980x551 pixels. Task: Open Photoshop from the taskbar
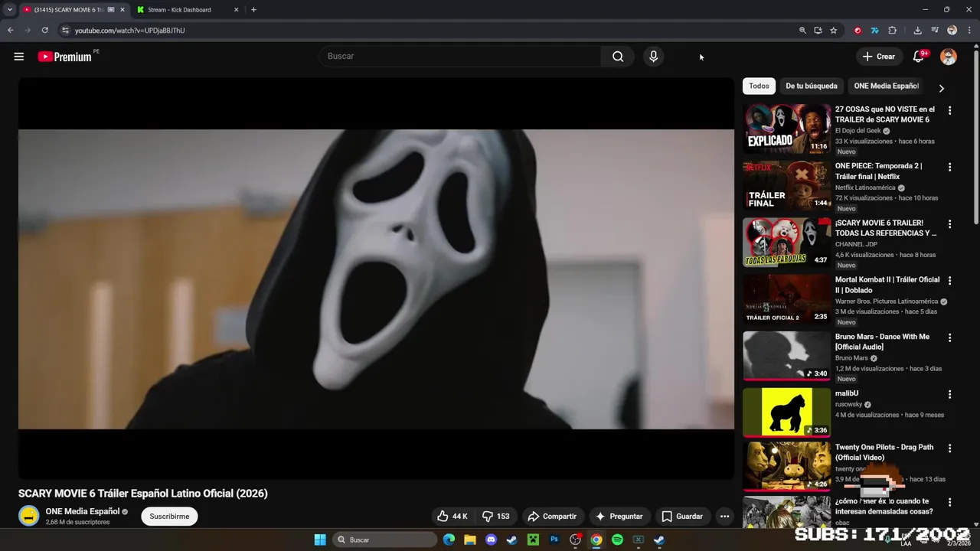tap(554, 540)
